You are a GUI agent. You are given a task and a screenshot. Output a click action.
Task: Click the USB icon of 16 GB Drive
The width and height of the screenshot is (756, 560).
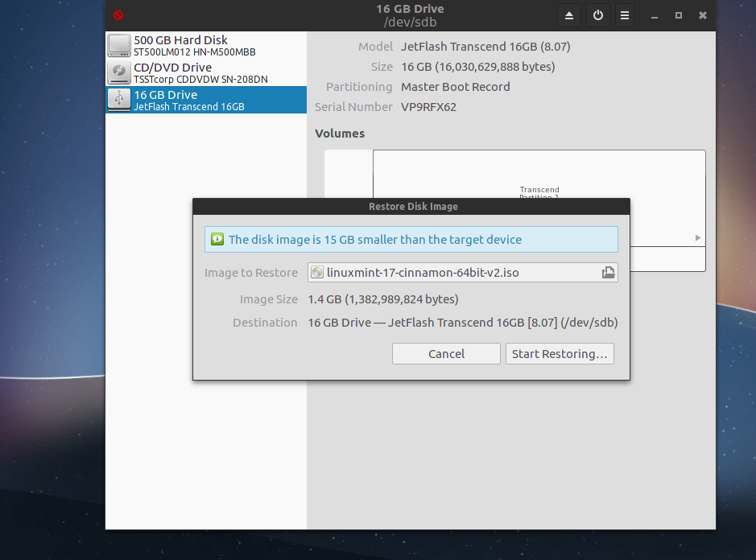pyautogui.click(x=118, y=100)
